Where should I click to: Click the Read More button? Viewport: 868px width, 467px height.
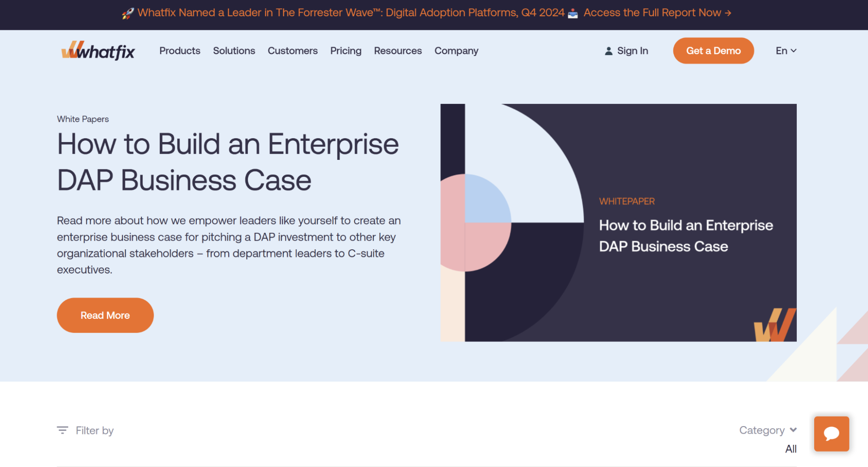tap(105, 315)
